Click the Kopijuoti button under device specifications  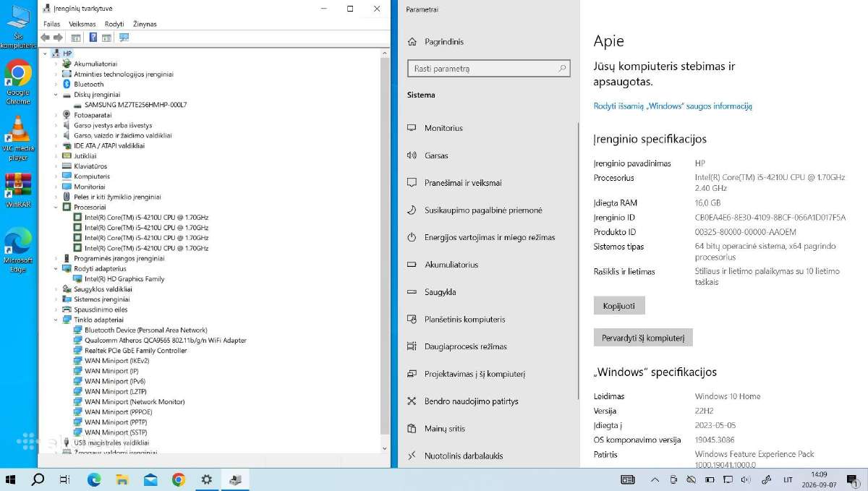tap(619, 305)
